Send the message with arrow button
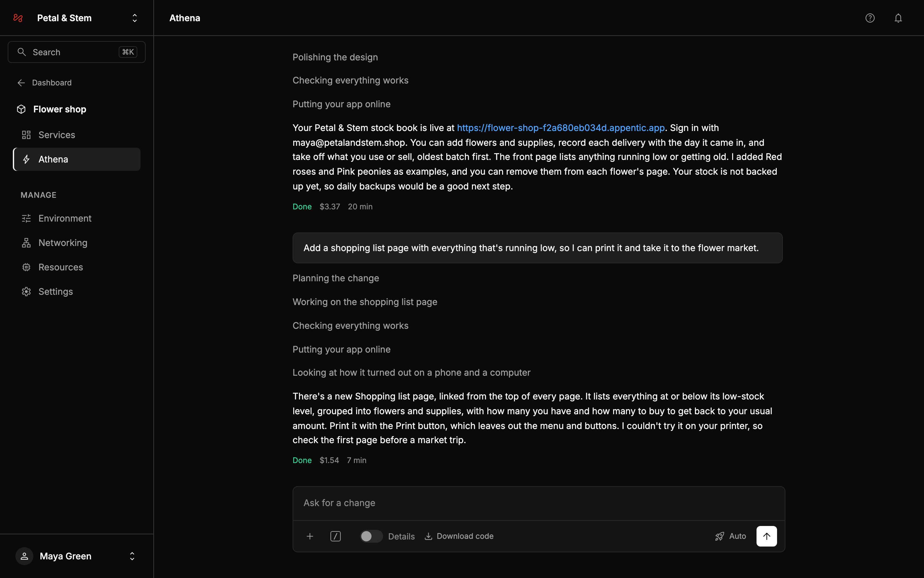Screen dimensions: 924x578 pos(766,536)
